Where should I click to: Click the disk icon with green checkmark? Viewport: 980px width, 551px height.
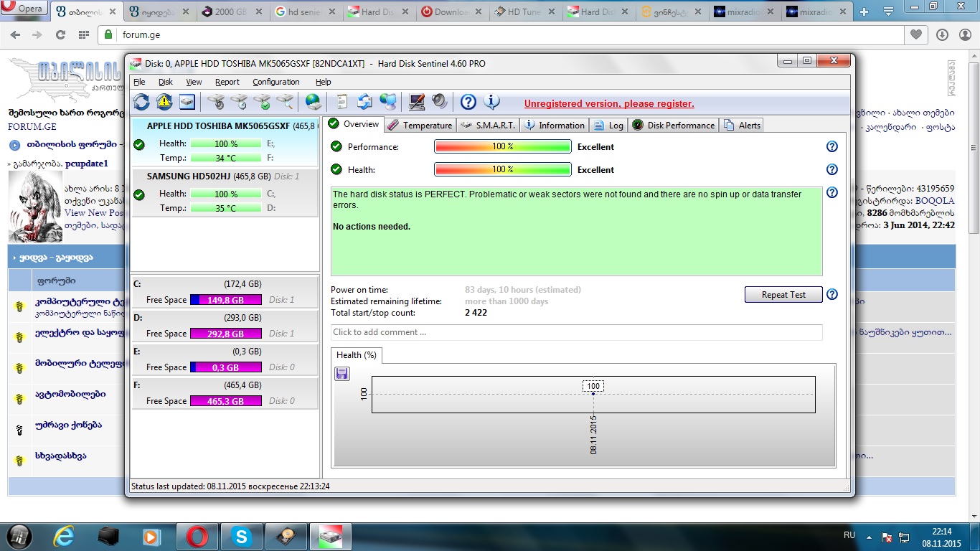(262, 102)
